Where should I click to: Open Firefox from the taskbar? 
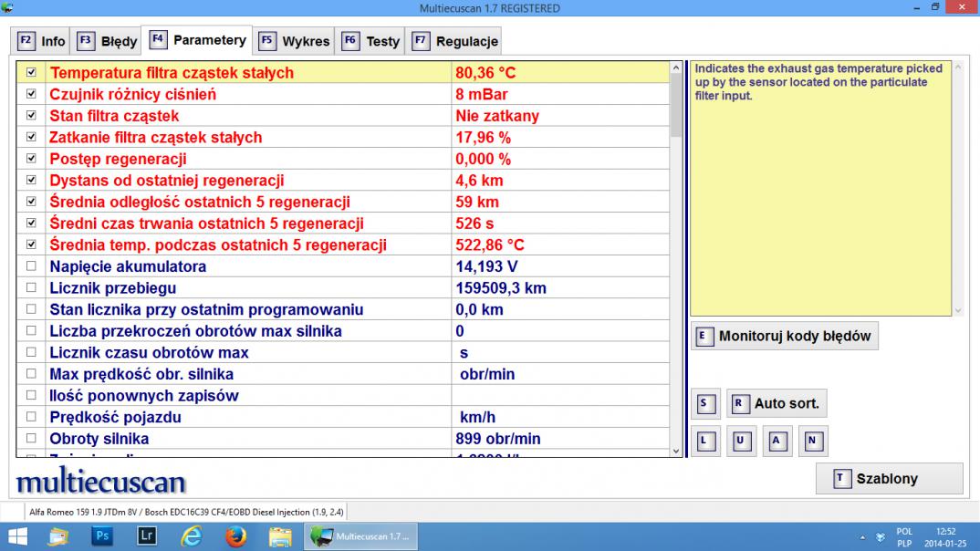tap(235, 536)
